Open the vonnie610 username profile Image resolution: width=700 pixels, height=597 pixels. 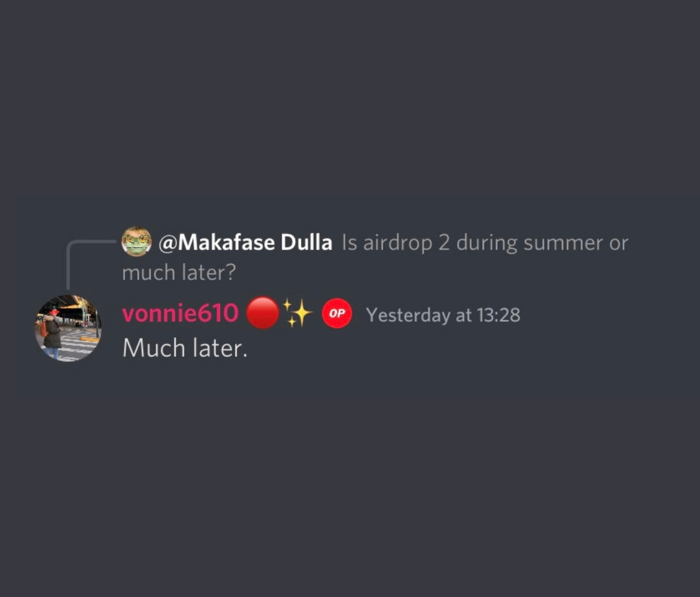click(x=180, y=314)
